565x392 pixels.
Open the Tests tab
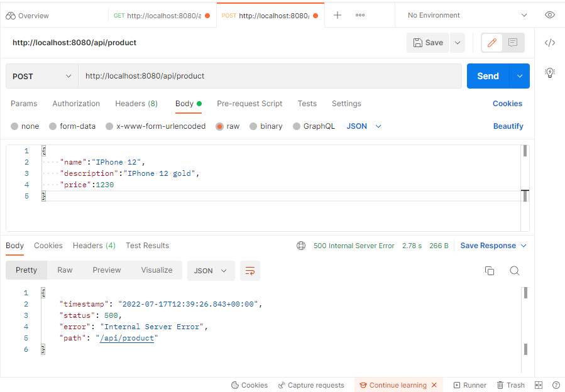[x=307, y=104]
